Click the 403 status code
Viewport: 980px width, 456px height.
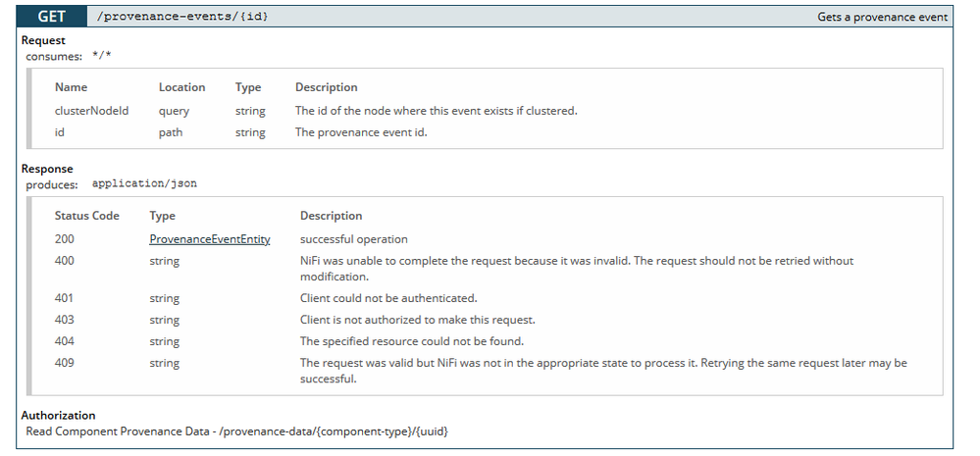coord(65,320)
